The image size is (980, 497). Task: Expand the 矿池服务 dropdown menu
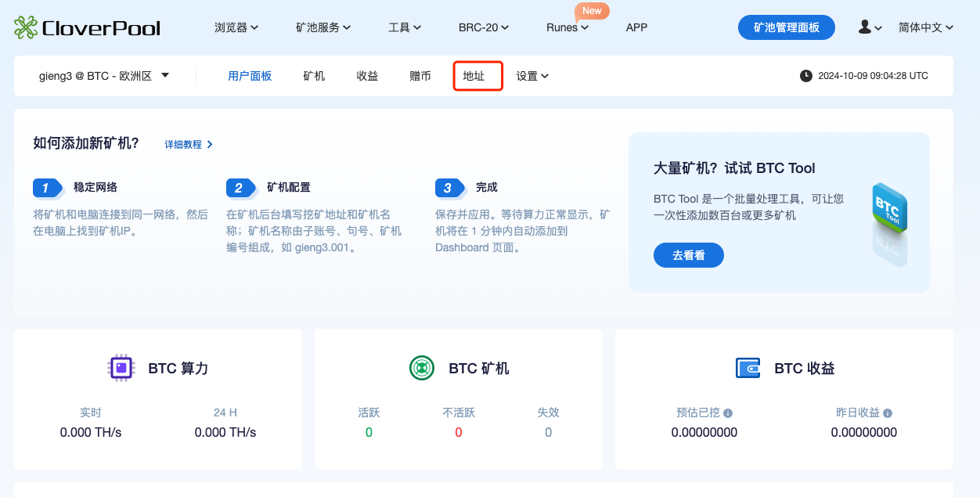(x=323, y=27)
